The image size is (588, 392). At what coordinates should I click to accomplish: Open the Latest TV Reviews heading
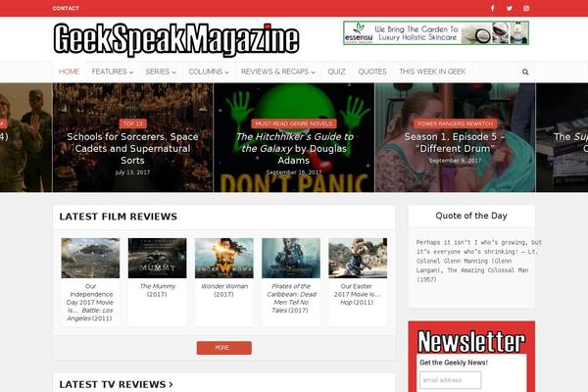116,384
